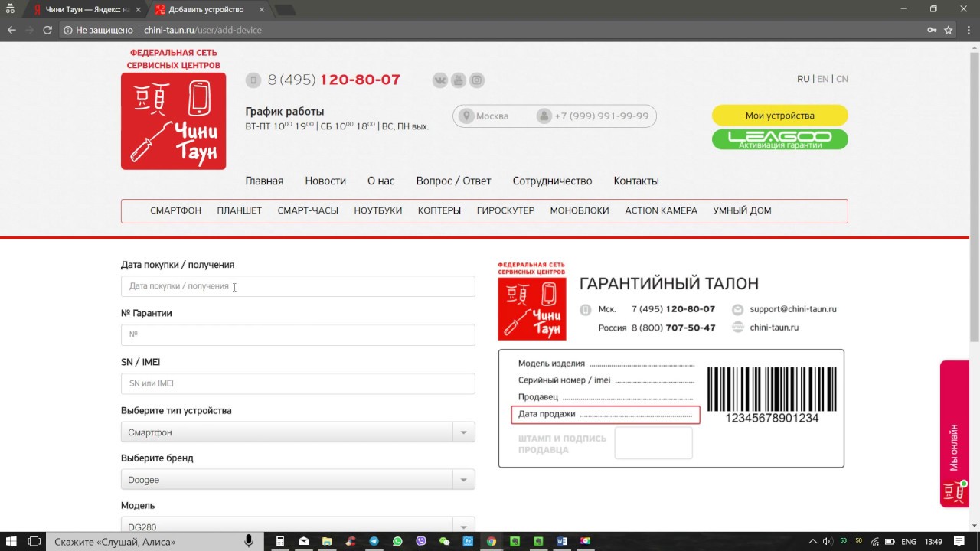This screenshot has height=551, width=980.
Task: Click the browser address bar URL
Action: click(202, 30)
